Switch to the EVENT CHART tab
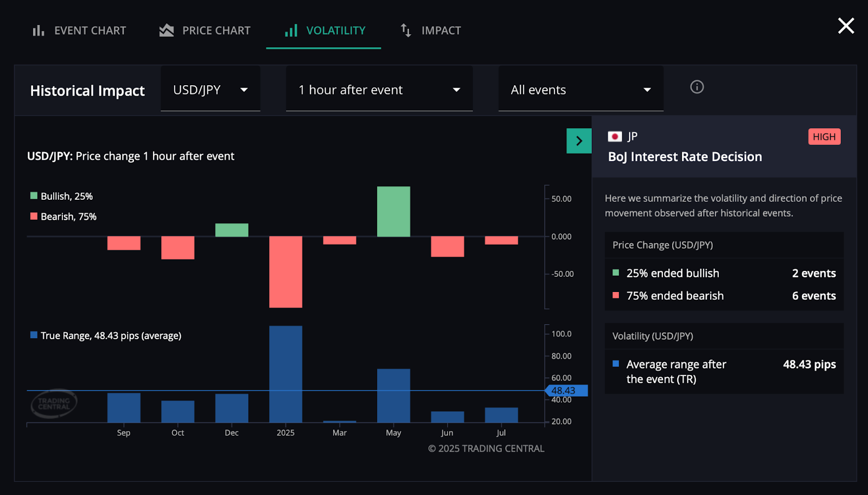This screenshot has width=868, height=495. (90, 31)
